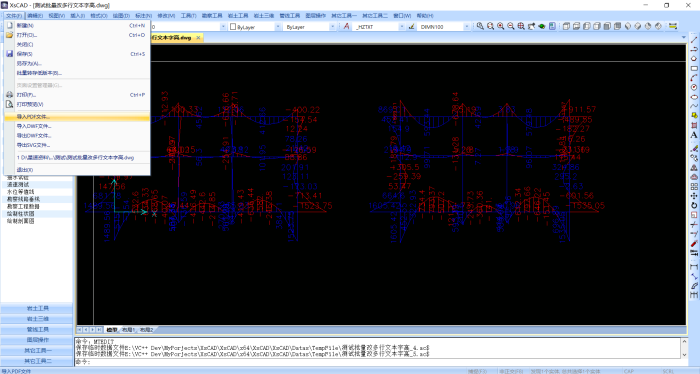Click the zoom extents crosshair magnifier icon

[521, 26]
